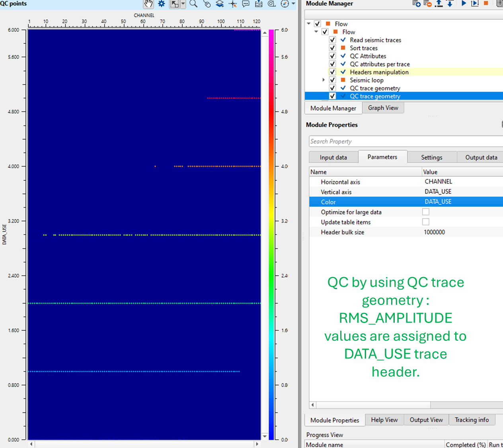Viewport: 503px width, 448px height.
Task: Stop flow execution with orange square
Action: tap(486, 3)
